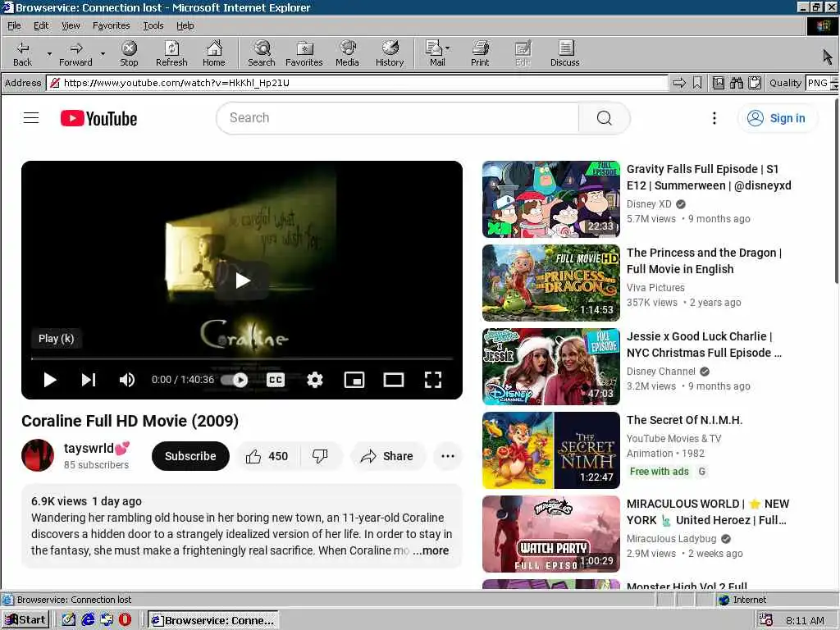The height and width of the screenshot is (630, 840).
Task: Open the Help menu
Action: pos(185,25)
